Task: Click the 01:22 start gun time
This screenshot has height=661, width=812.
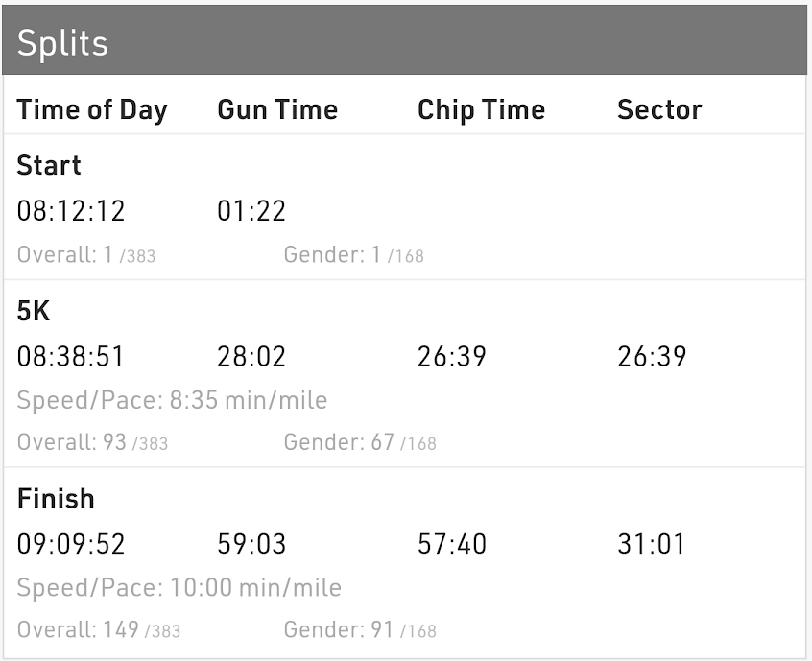Action: click(x=251, y=211)
